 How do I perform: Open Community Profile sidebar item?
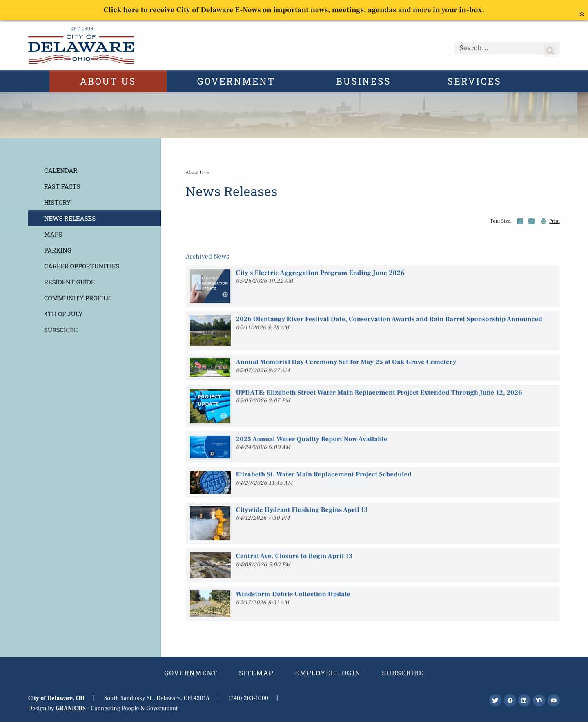[77, 298]
